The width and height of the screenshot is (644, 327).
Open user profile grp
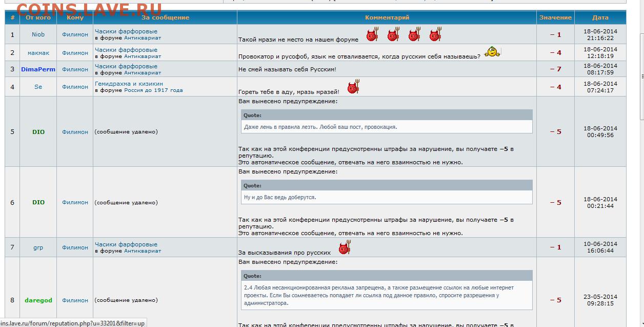coord(38,247)
